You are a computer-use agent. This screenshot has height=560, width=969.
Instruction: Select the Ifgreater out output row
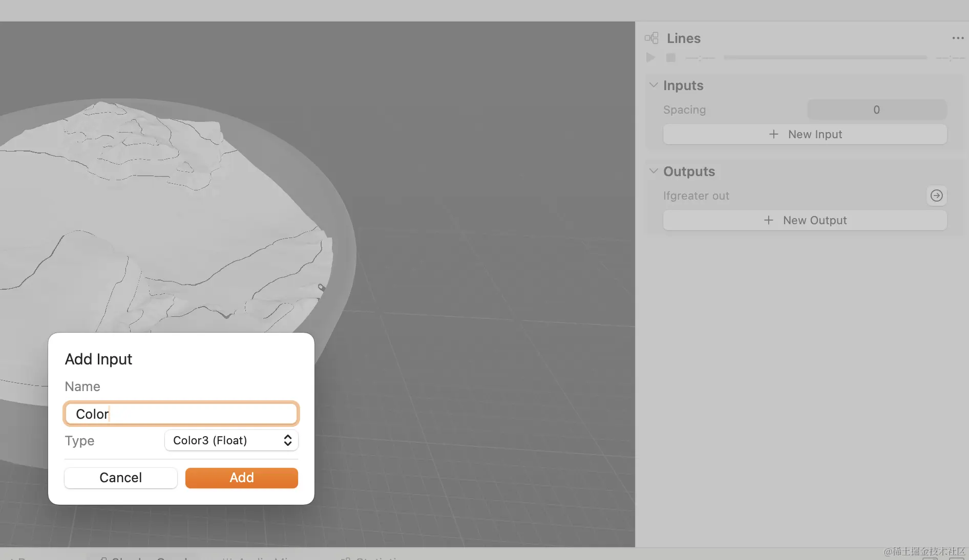point(805,196)
